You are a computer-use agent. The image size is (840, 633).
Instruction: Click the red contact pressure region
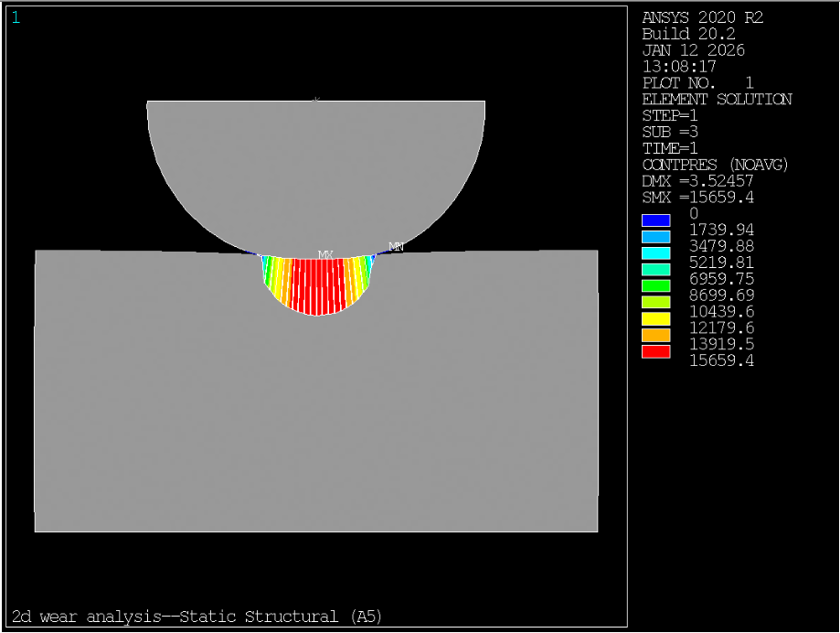(317, 285)
